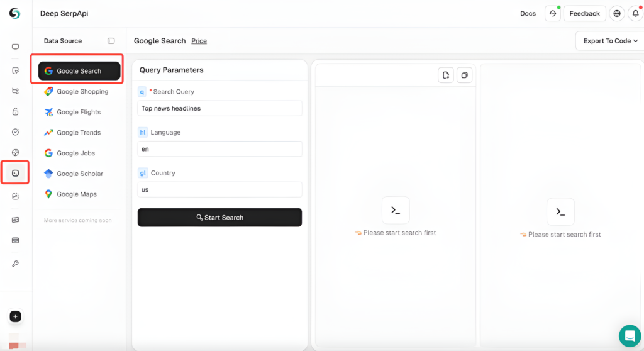Click the 'Data Source' heading text
Viewport: 644px width, 351px height.
click(63, 41)
